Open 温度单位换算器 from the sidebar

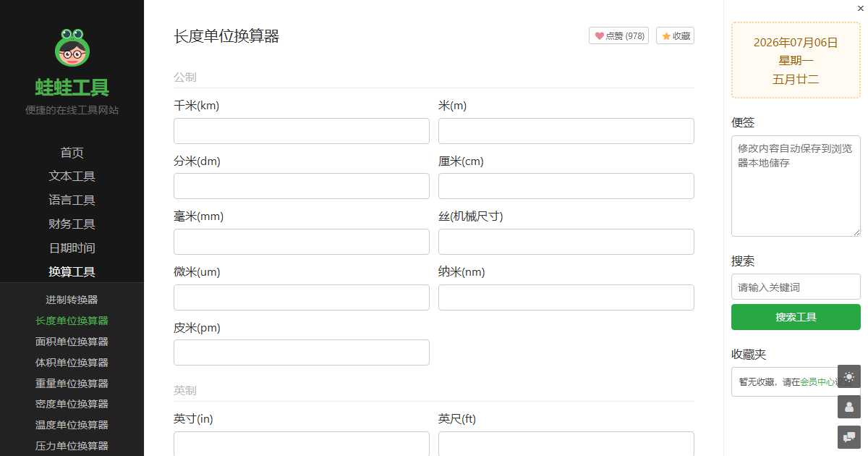click(72, 425)
